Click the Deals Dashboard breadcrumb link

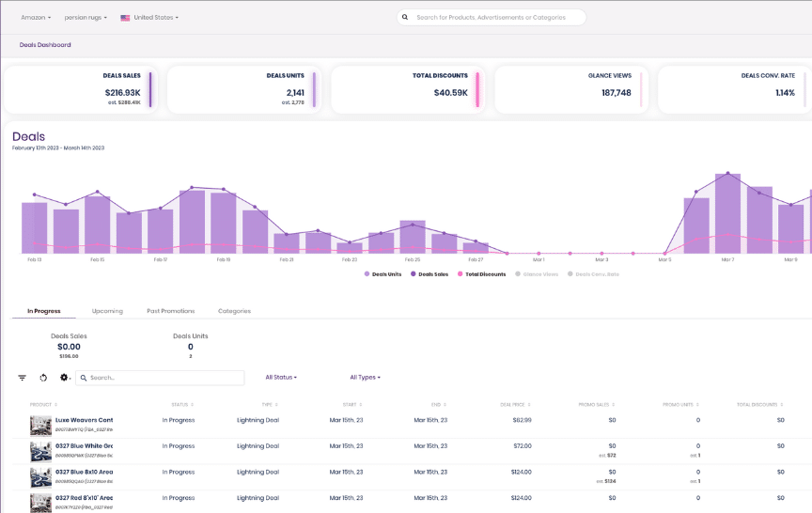(x=45, y=44)
